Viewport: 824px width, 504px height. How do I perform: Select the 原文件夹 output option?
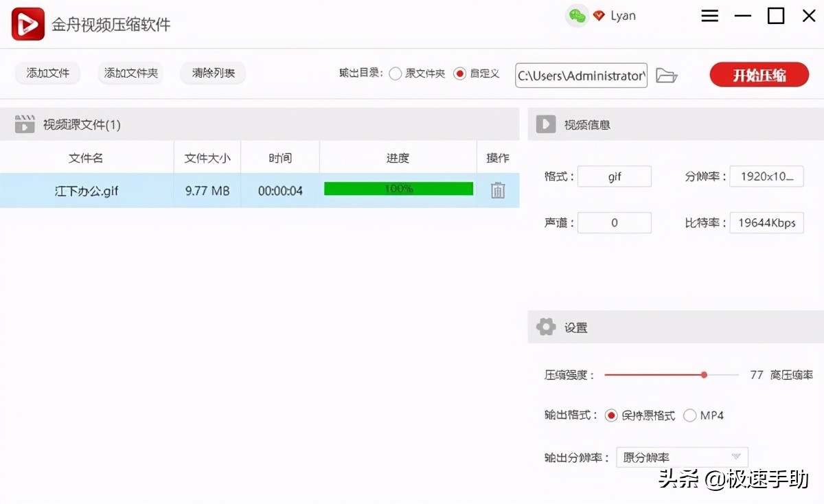pyautogui.click(x=396, y=74)
